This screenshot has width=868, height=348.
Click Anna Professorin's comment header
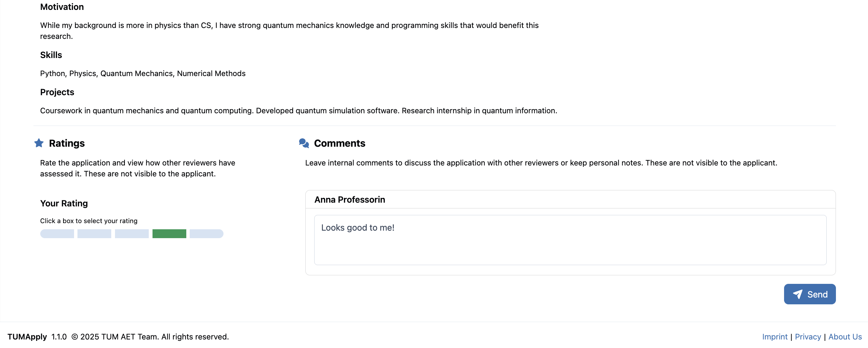click(350, 199)
